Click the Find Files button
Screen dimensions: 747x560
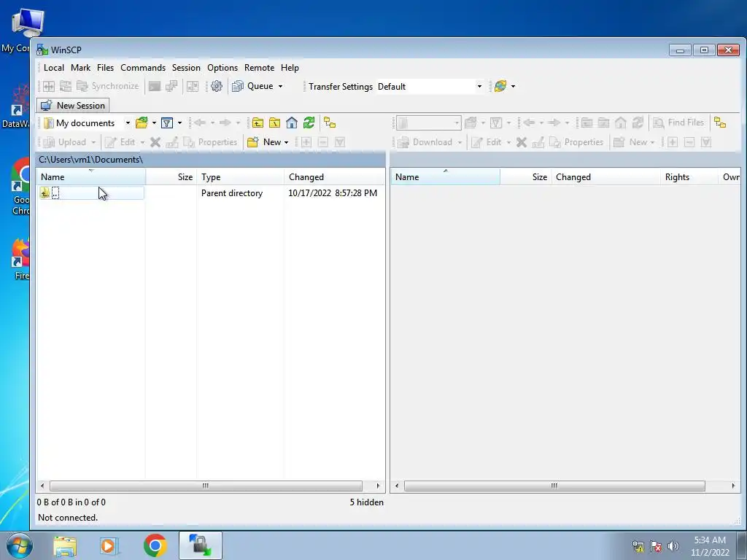coord(678,122)
